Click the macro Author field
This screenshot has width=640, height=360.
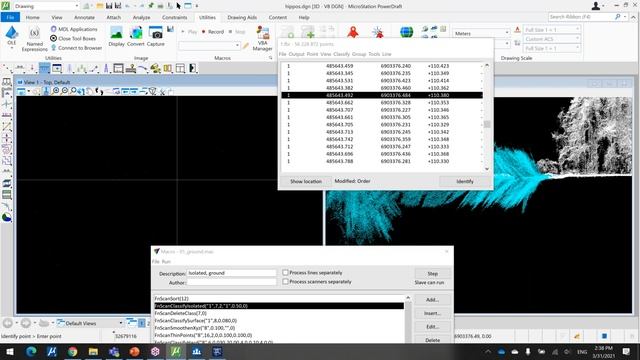click(231, 282)
